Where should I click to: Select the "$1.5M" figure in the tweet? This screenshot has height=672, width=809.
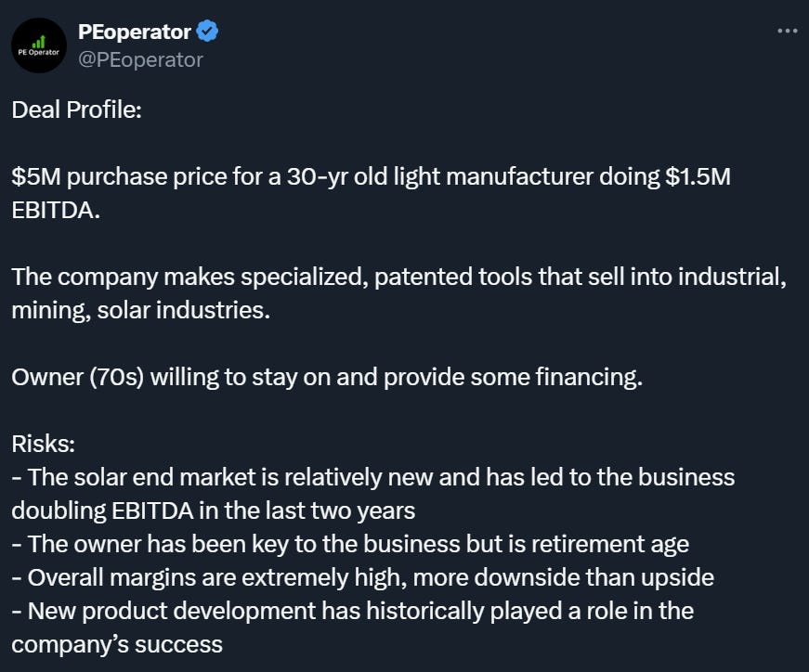698,176
